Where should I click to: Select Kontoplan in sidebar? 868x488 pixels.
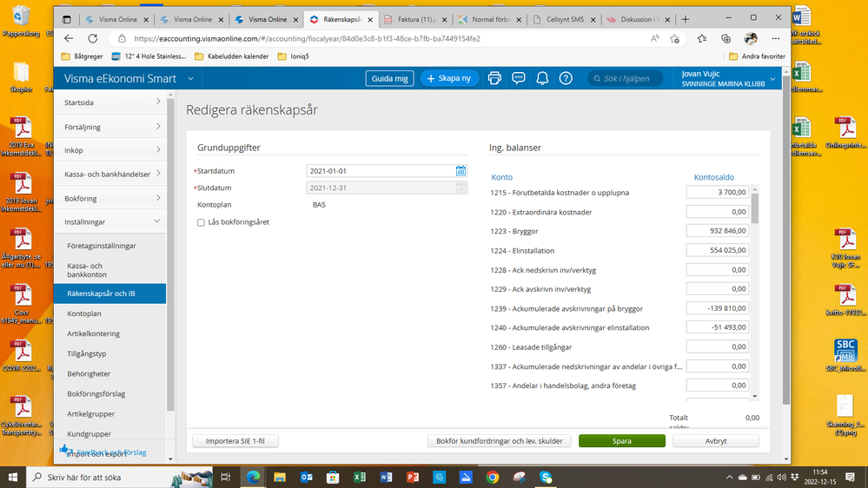tap(84, 313)
